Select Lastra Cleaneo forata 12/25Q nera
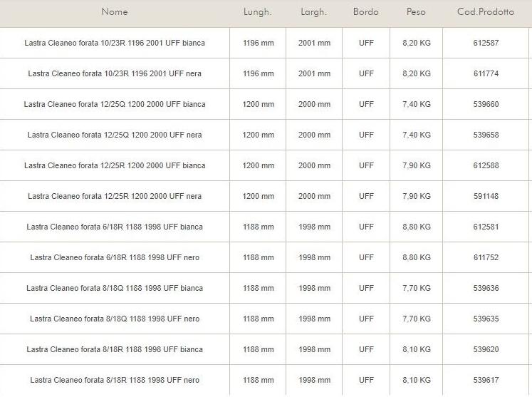 point(115,135)
